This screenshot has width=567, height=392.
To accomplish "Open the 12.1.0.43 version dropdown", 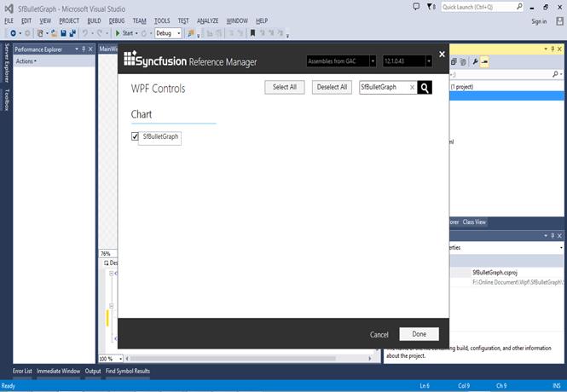I will click(x=429, y=61).
